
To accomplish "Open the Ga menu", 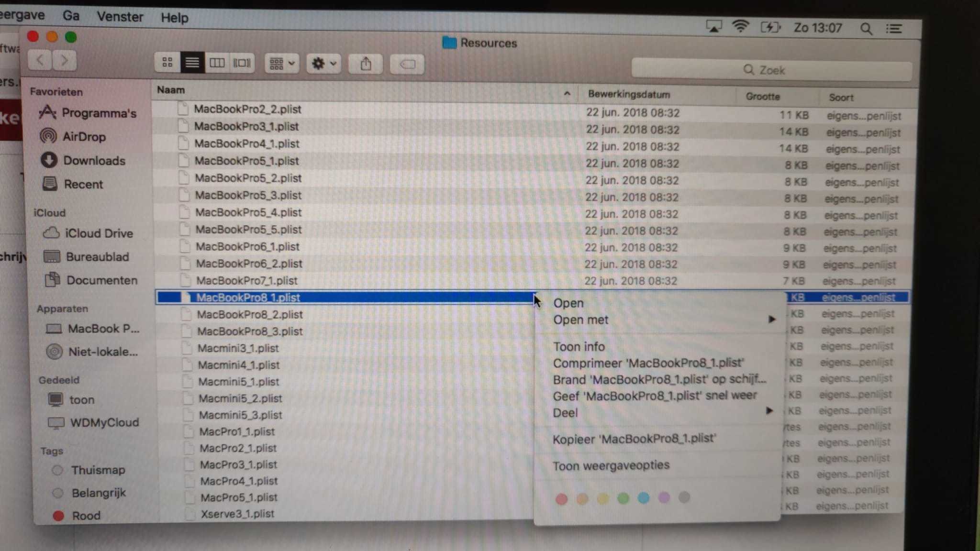I will [x=71, y=16].
